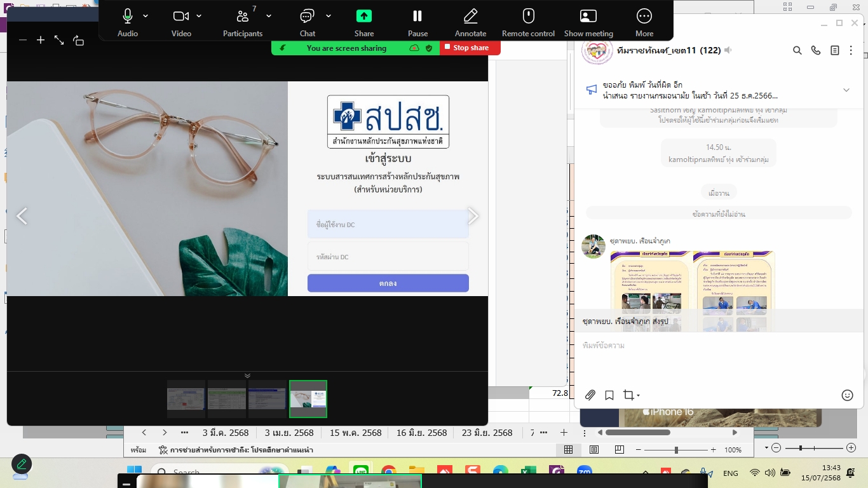Select the 15 พ.ค. 2568 sheet tab
Viewport: 868px width, 488px height.
point(356,432)
